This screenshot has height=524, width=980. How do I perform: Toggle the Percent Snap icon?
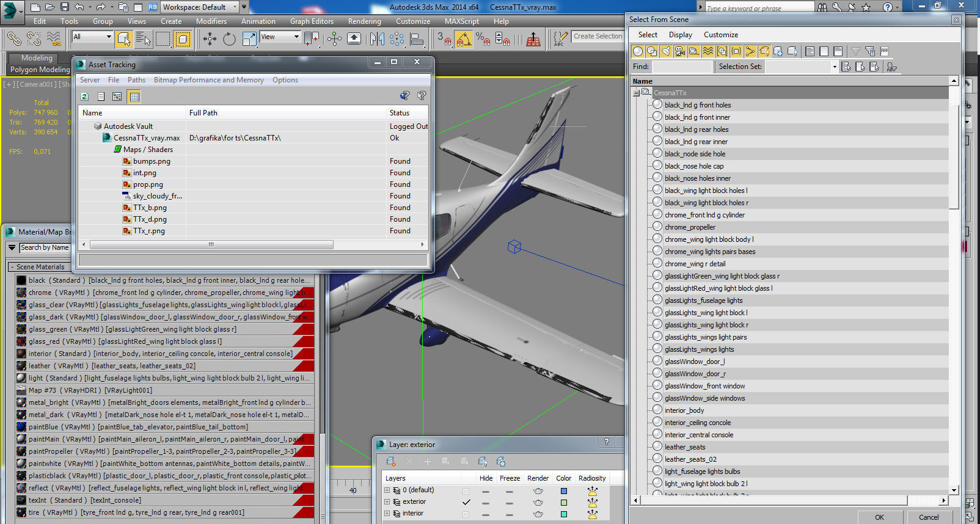483,39
